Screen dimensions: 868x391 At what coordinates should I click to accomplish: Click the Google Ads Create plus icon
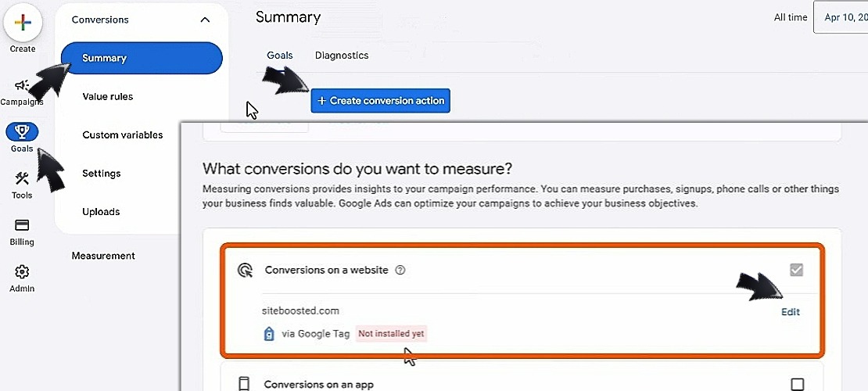(x=23, y=22)
